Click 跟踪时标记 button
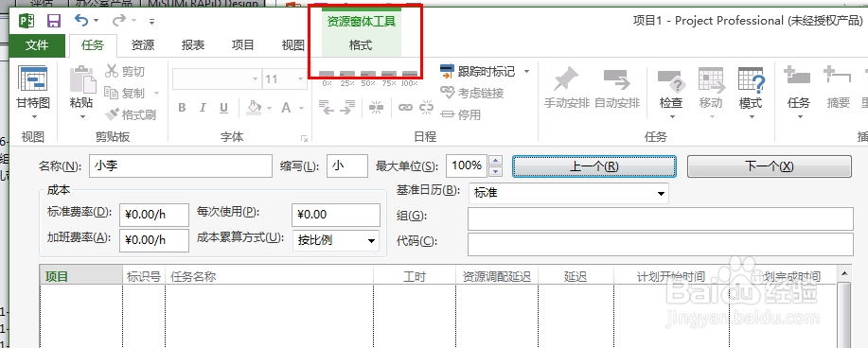 click(x=478, y=71)
